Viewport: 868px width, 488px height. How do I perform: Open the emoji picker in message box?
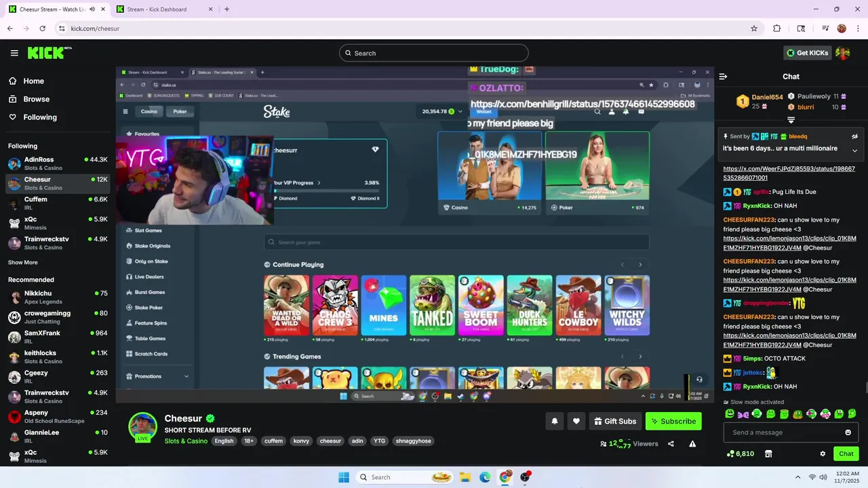click(x=848, y=432)
